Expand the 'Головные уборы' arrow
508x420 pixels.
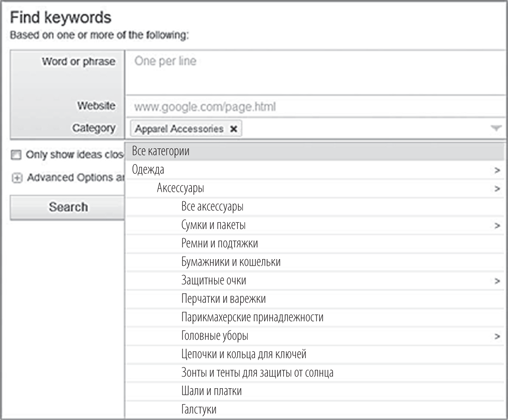click(x=497, y=336)
